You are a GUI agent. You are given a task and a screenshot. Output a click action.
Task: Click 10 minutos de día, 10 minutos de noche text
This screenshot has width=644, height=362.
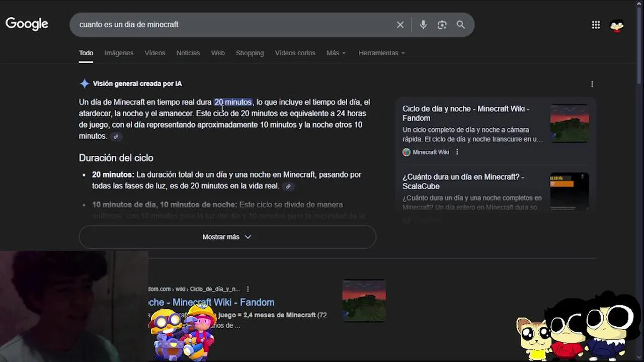165,205
